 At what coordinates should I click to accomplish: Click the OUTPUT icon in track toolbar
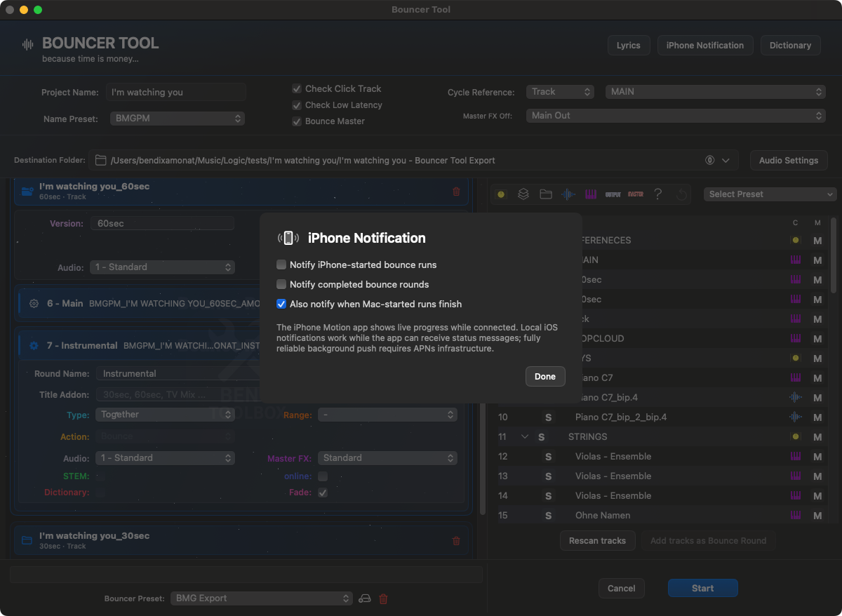point(613,194)
